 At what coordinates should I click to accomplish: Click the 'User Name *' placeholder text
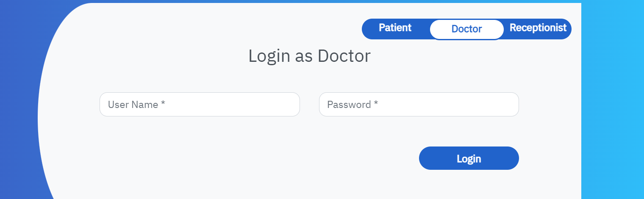[x=136, y=105]
